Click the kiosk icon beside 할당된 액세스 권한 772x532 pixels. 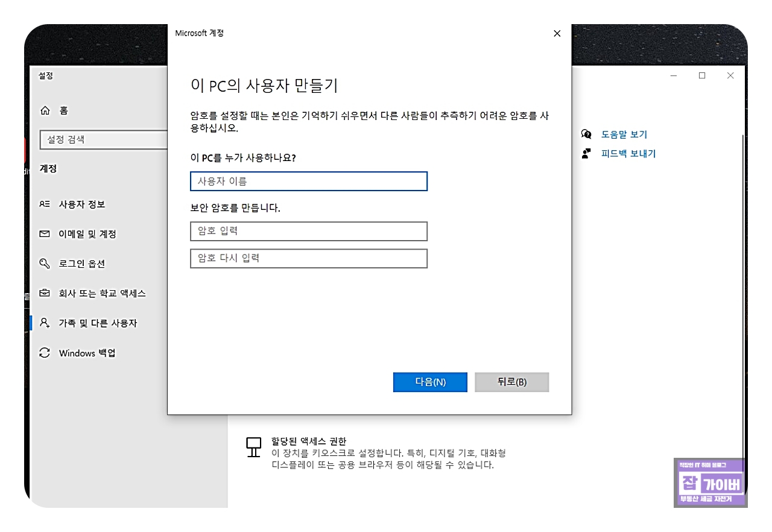click(253, 448)
